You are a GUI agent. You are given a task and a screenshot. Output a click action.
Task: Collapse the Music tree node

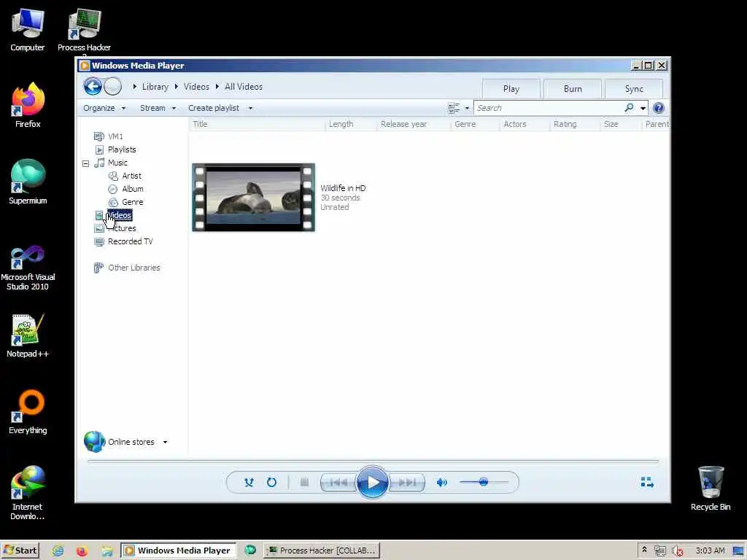pos(86,163)
